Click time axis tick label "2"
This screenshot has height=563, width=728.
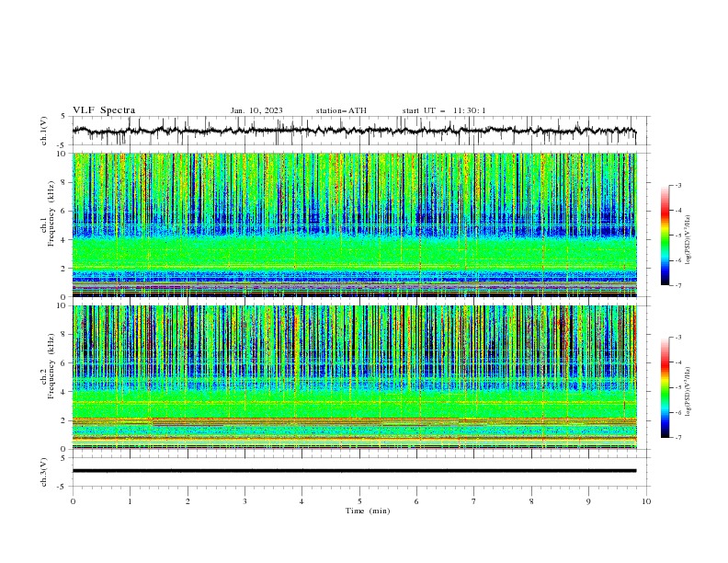(188, 501)
